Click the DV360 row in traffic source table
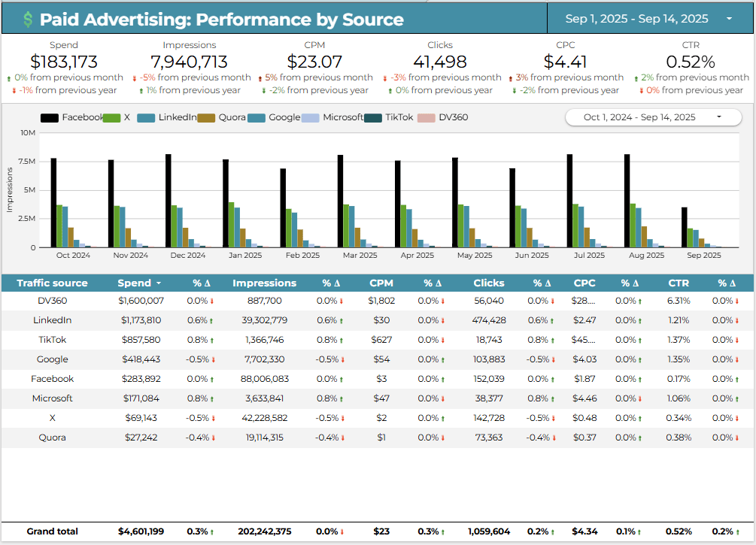This screenshot has width=756, height=545. (377, 301)
